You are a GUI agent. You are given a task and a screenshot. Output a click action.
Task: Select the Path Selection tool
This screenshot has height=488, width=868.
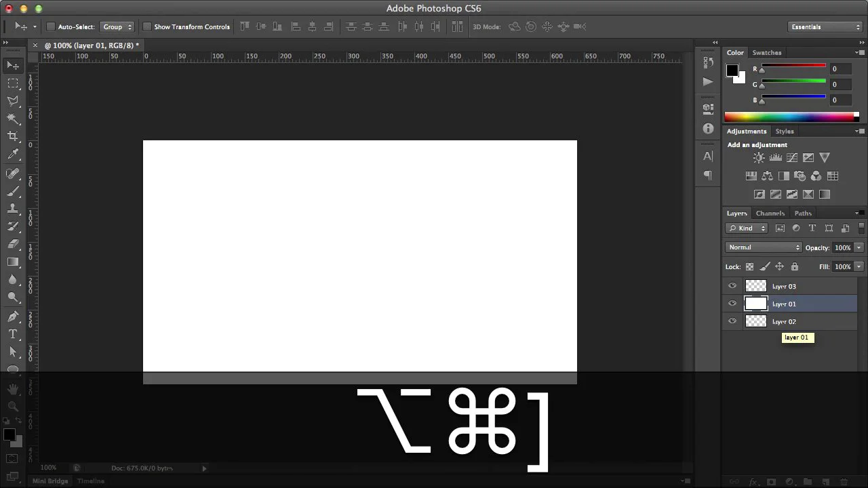[x=13, y=352]
